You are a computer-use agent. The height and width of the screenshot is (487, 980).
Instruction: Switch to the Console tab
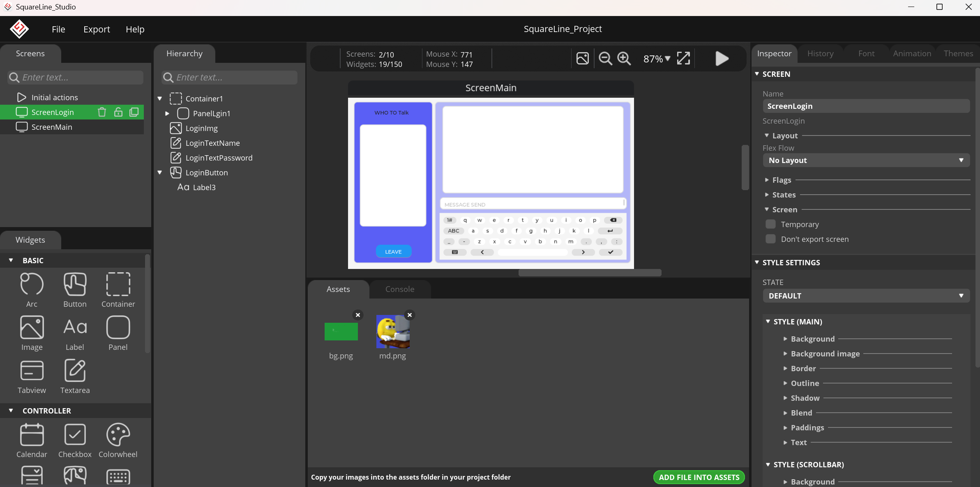[399, 289]
